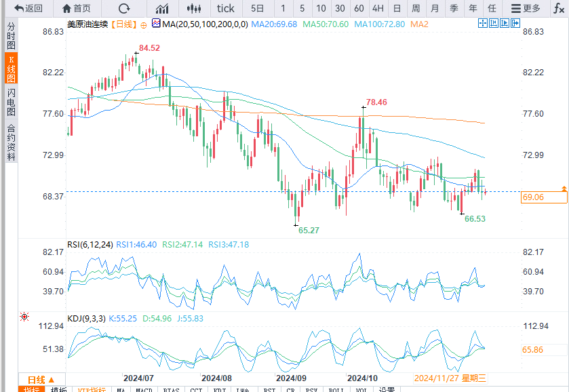This screenshot has width=569, height=392.
Task: Click the MA indicator chart icon
Action: point(156,24)
